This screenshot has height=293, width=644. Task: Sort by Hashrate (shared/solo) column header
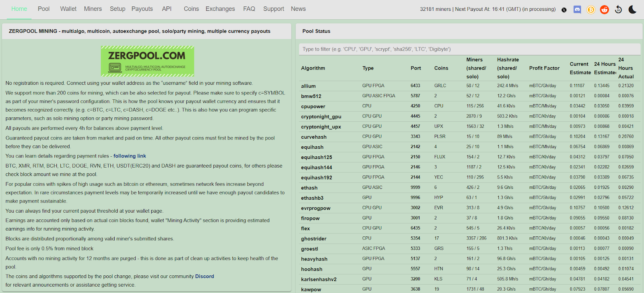click(508, 68)
